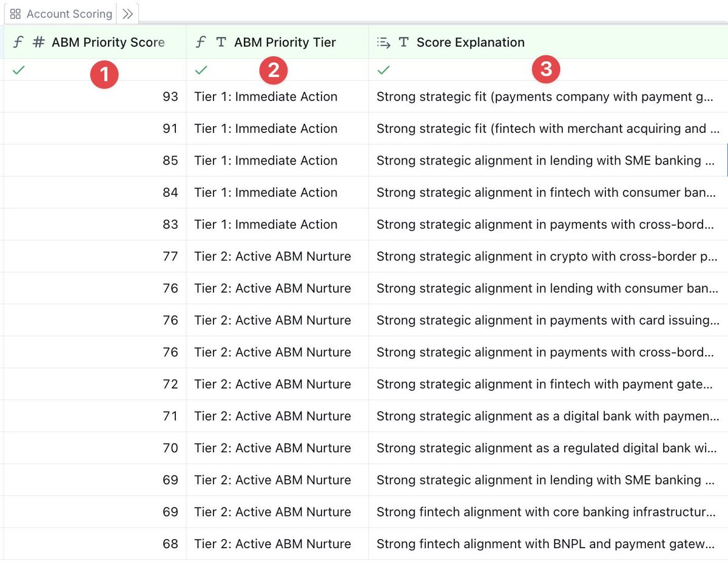728x570 pixels.
Task: Select the score cell showing 91
Action: pyautogui.click(x=95, y=129)
